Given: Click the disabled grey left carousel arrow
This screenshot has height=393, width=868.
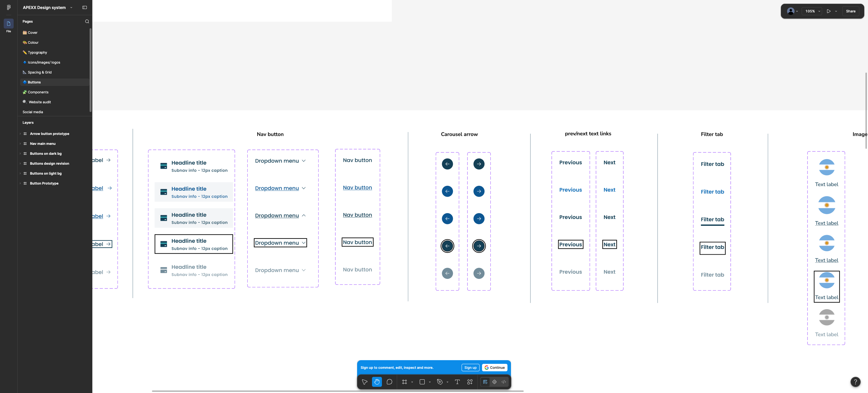Looking at the screenshot, I should point(447,273).
